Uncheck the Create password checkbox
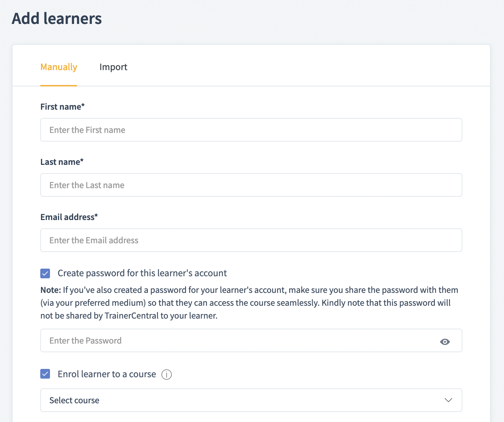The height and width of the screenshot is (422, 504). click(45, 273)
